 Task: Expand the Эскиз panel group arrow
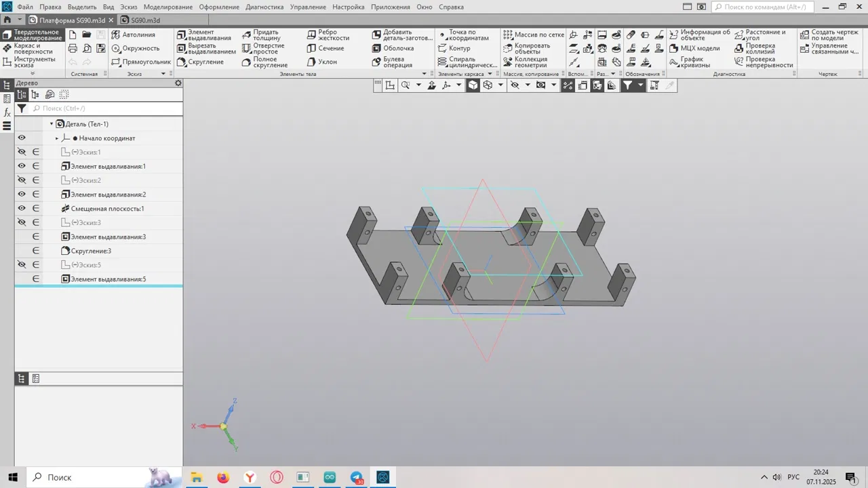pyautogui.click(x=163, y=74)
